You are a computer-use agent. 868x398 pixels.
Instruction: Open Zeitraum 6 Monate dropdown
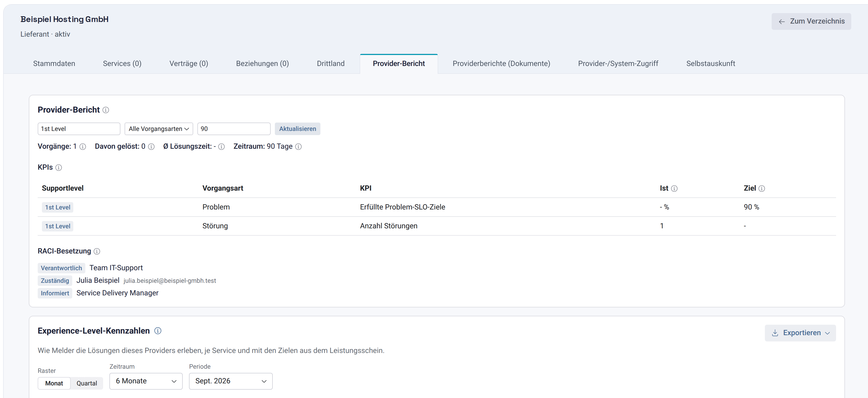pyautogui.click(x=146, y=381)
